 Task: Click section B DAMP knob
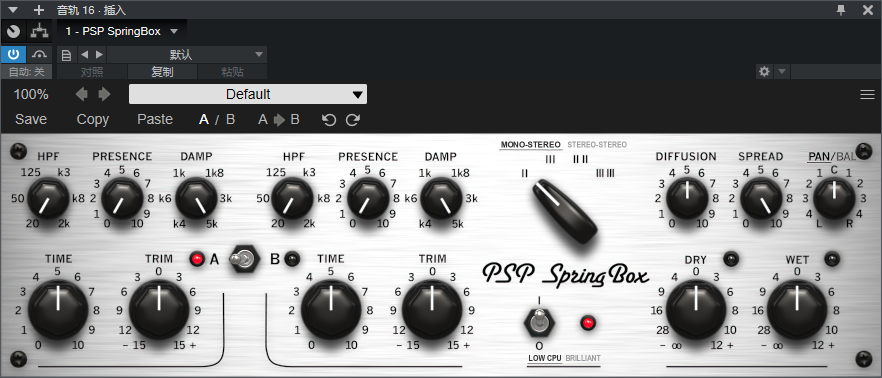pos(441,199)
